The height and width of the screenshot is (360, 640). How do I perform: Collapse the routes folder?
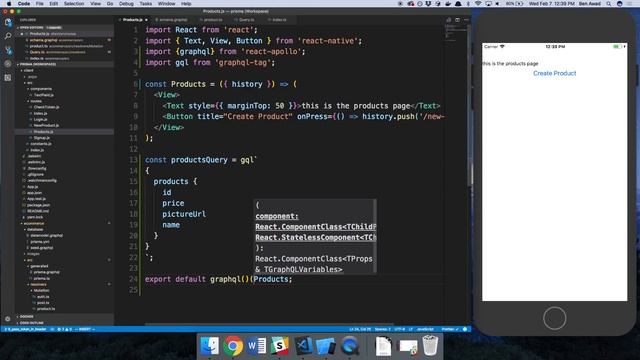click(x=36, y=101)
